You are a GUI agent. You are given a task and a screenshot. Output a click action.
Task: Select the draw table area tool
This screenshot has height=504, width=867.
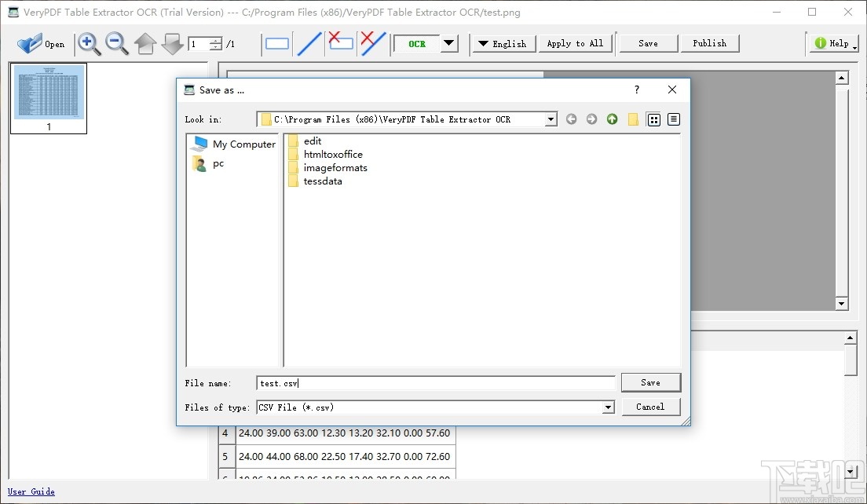pos(276,45)
